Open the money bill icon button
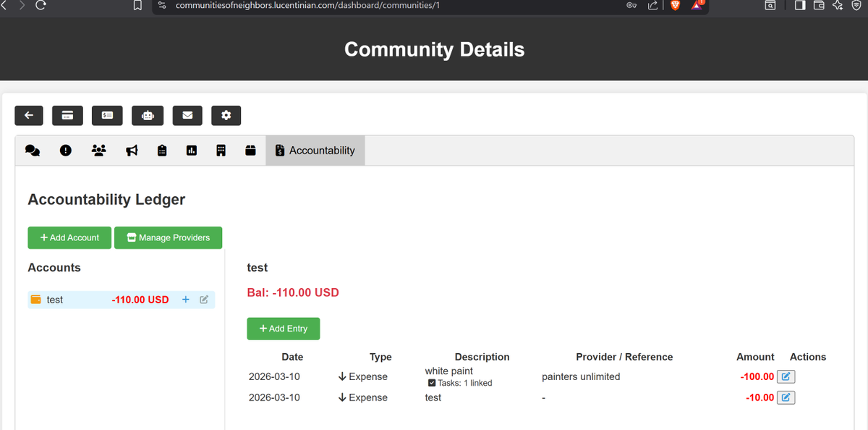Viewport: 868px width, 430px height. (107, 115)
